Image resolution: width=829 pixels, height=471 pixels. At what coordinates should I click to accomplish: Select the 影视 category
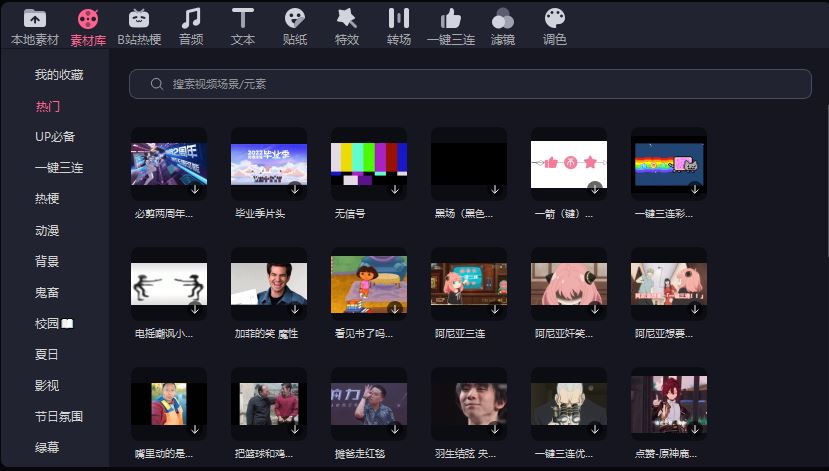point(47,385)
